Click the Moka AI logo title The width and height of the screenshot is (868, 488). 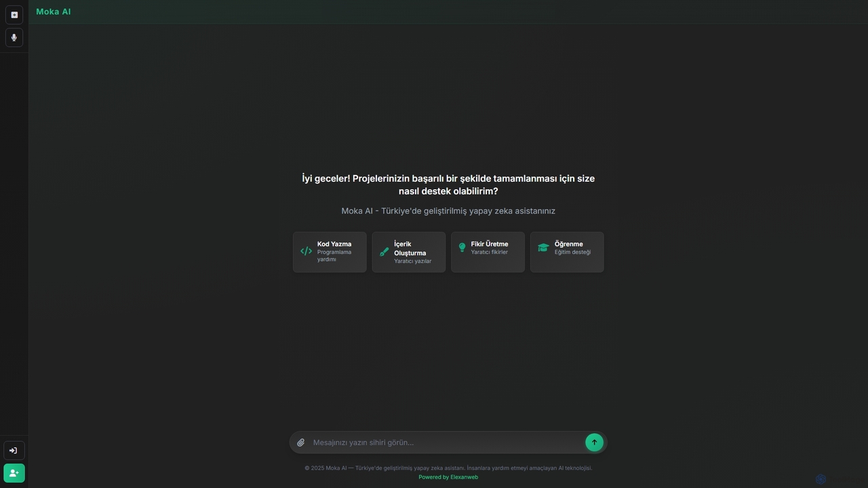tap(53, 12)
